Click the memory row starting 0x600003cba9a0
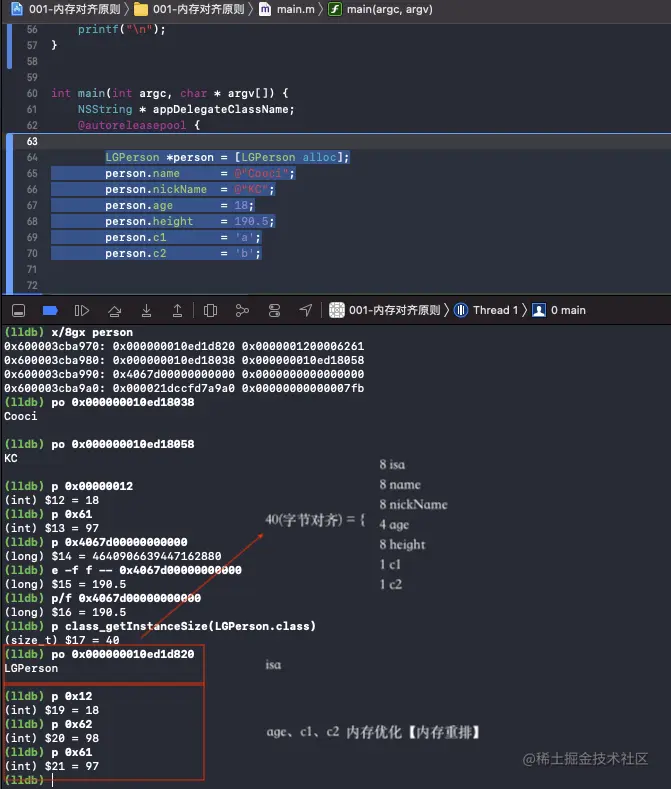The width and height of the screenshot is (671, 789). coord(184,389)
